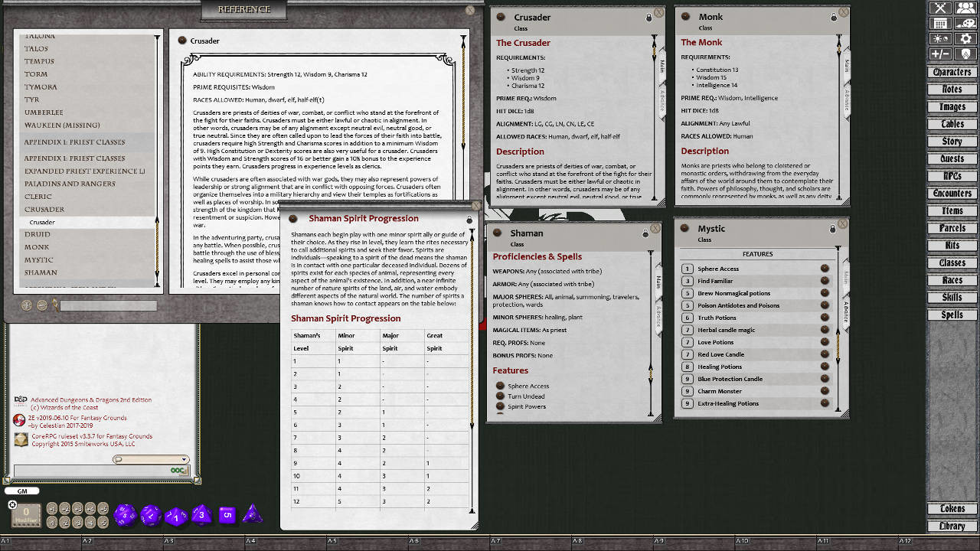Unlock the Mystic class window
This screenshot has width=980, height=551.
(833, 229)
